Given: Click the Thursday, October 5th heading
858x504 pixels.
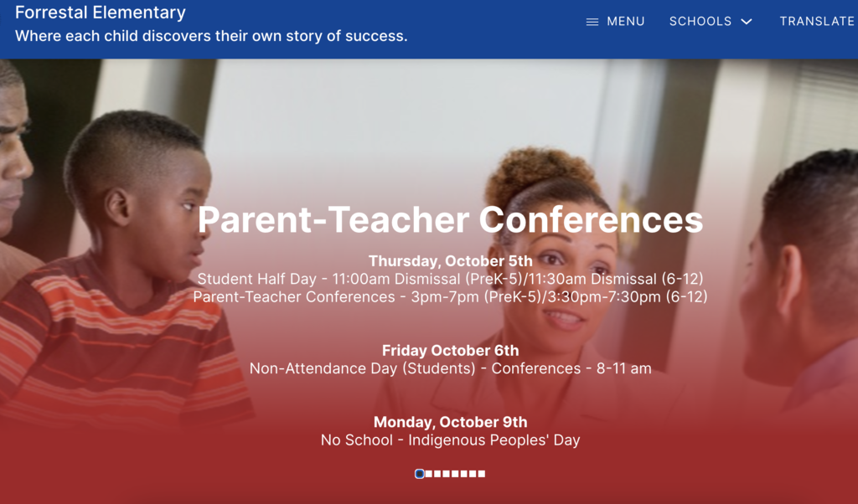Looking at the screenshot, I should point(450,261).
